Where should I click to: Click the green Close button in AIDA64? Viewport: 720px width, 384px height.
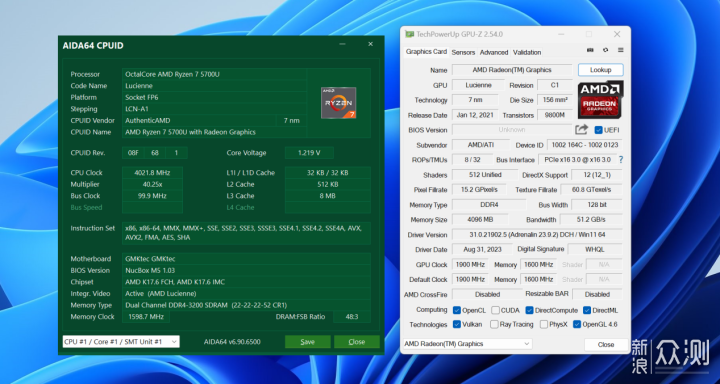357,342
